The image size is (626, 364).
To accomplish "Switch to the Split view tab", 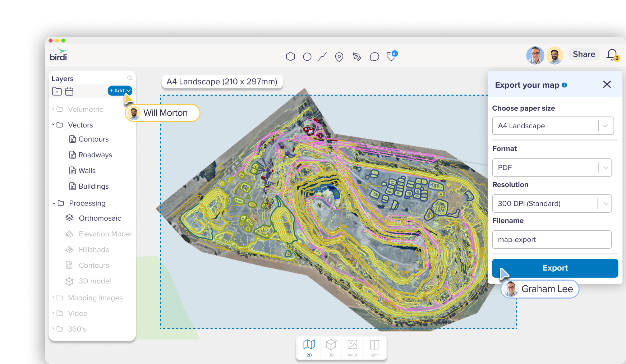I will 374,347.
